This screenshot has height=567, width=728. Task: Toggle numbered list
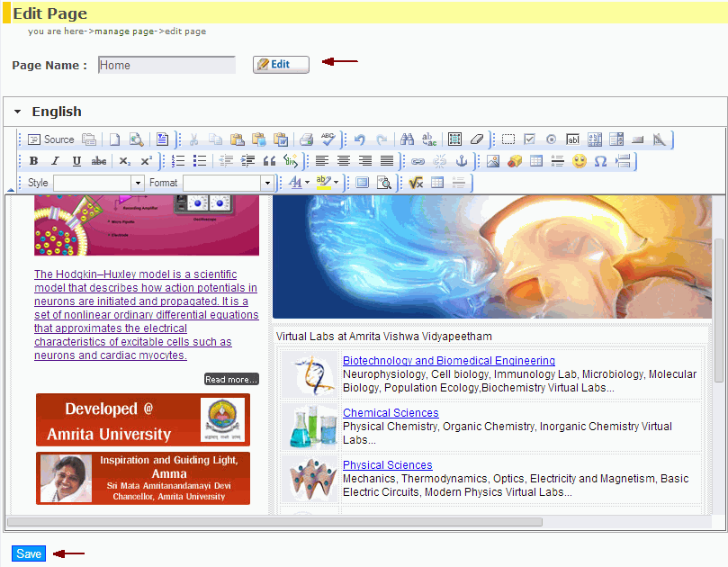coord(178,161)
